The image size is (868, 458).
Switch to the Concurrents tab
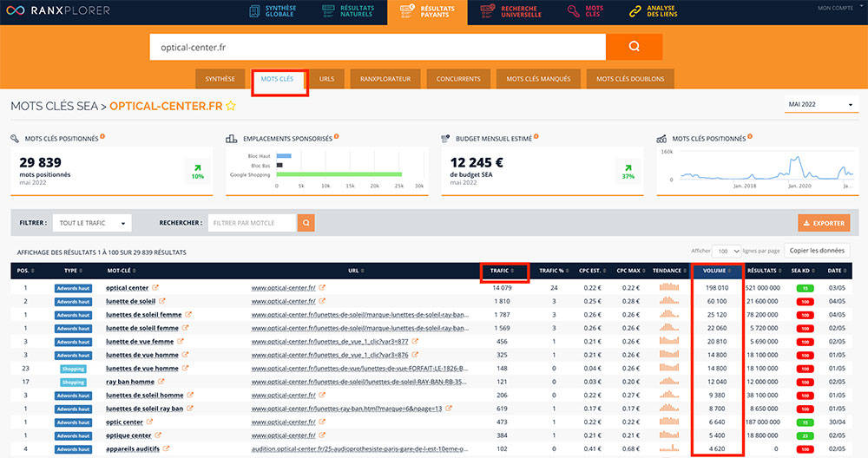458,79
